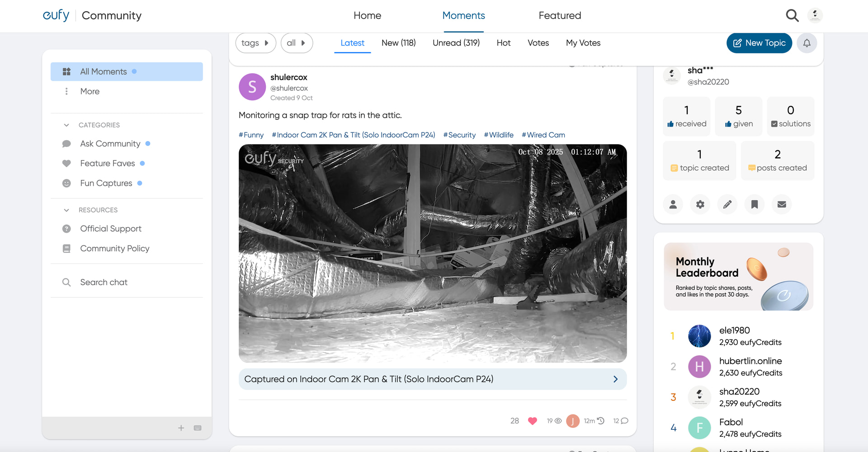The width and height of the screenshot is (868, 452).
Task: Collapse the CATEGORIES section
Action: click(x=66, y=125)
